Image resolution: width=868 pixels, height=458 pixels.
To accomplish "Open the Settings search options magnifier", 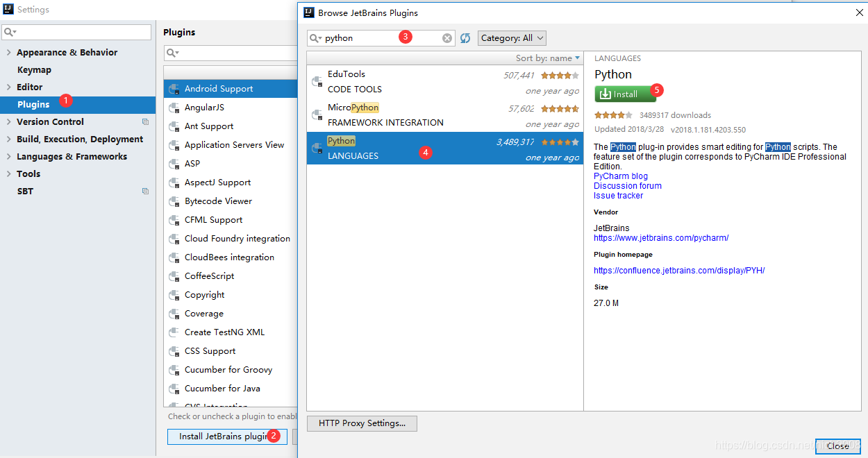I will tap(10, 32).
